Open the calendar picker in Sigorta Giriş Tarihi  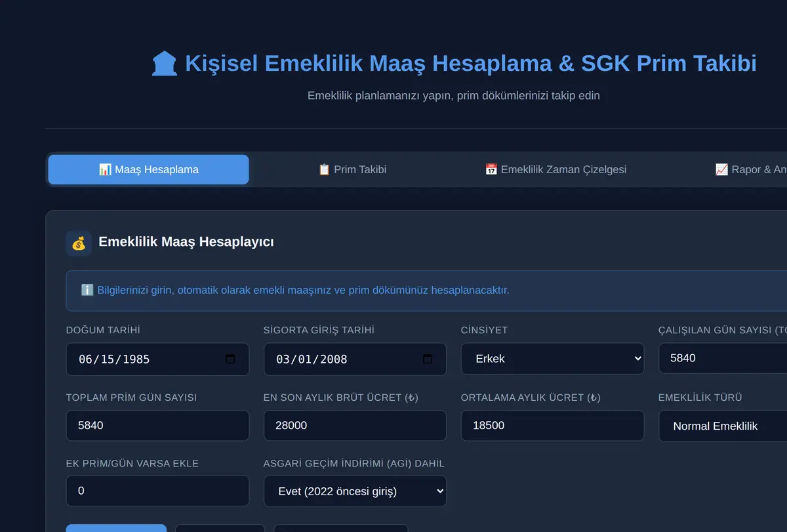coord(428,359)
